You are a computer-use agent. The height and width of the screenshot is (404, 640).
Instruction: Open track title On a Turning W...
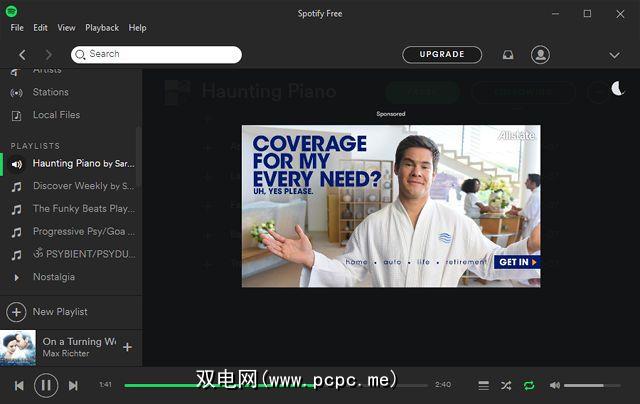pos(79,342)
